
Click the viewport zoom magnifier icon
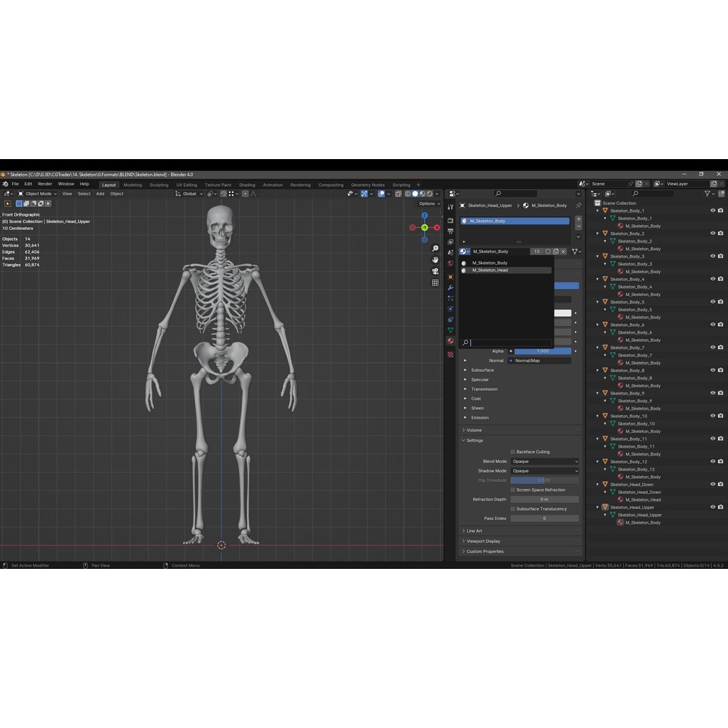[x=435, y=249]
